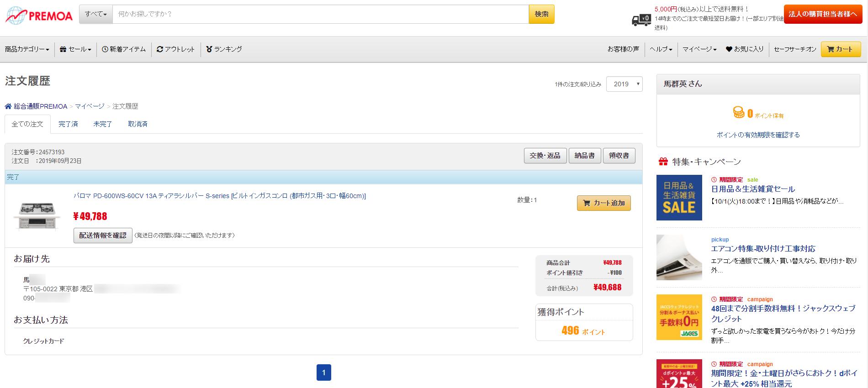Click the 検索 search button
This screenshot has height=388, width=868.
coord(541,14)
